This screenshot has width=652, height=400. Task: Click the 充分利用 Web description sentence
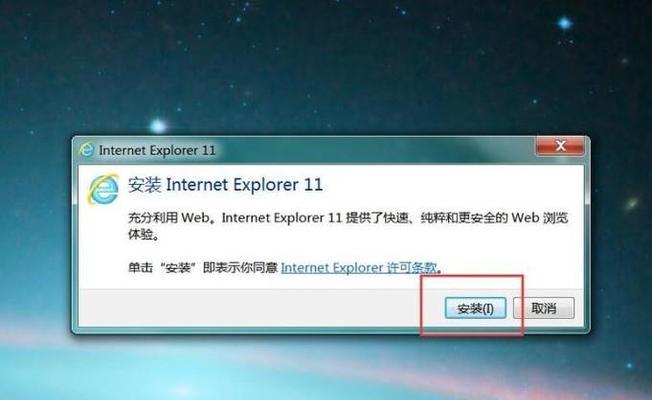pos(348,217)
